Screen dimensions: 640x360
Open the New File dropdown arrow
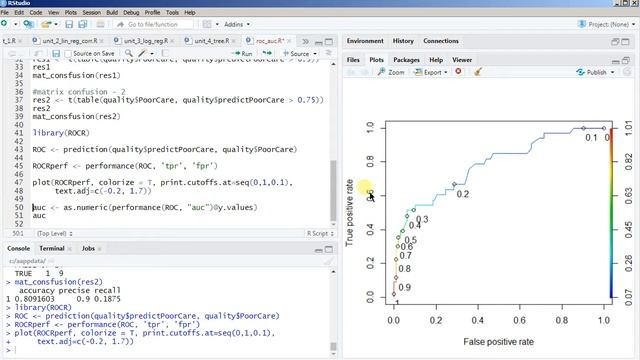(16, 24)
